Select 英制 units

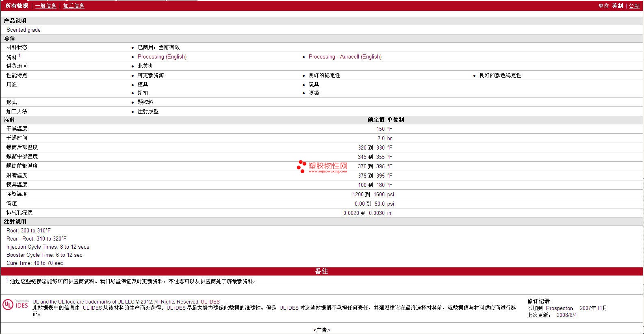[617, 6]
